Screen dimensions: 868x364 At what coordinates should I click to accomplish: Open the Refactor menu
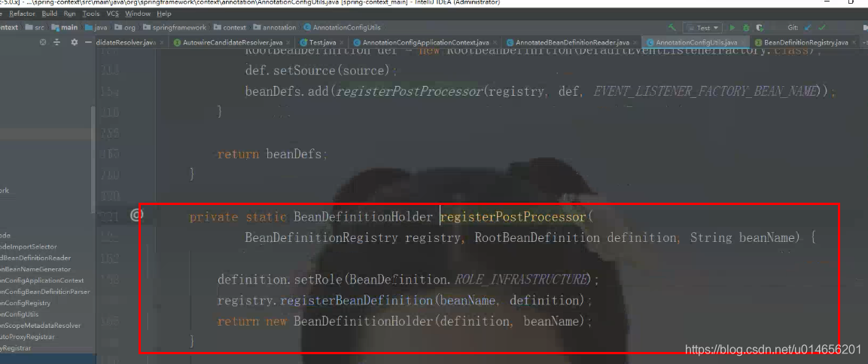point(22,14)
